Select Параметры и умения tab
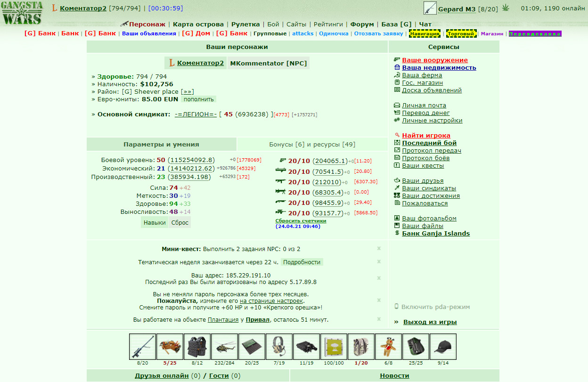 [x=161, y=144]
